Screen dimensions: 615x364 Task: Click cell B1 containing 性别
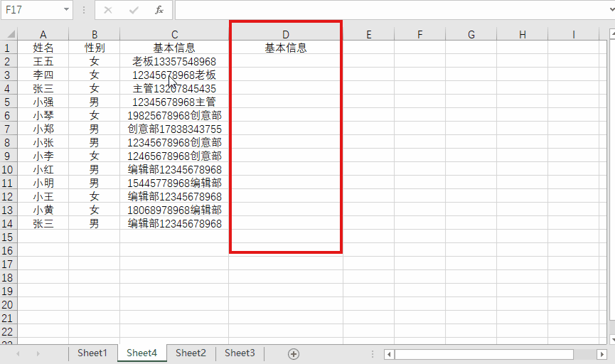(x=94, y=48)
